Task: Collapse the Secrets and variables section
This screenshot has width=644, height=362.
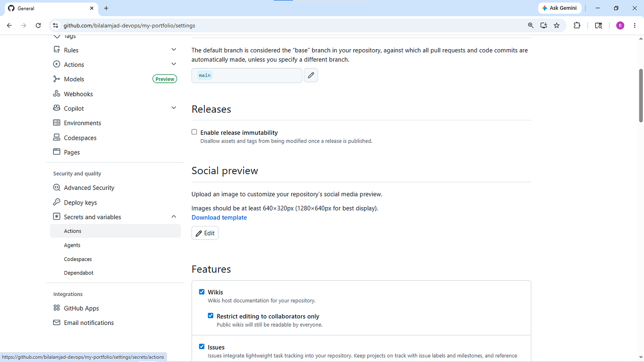Action: (x=174, y=217)
